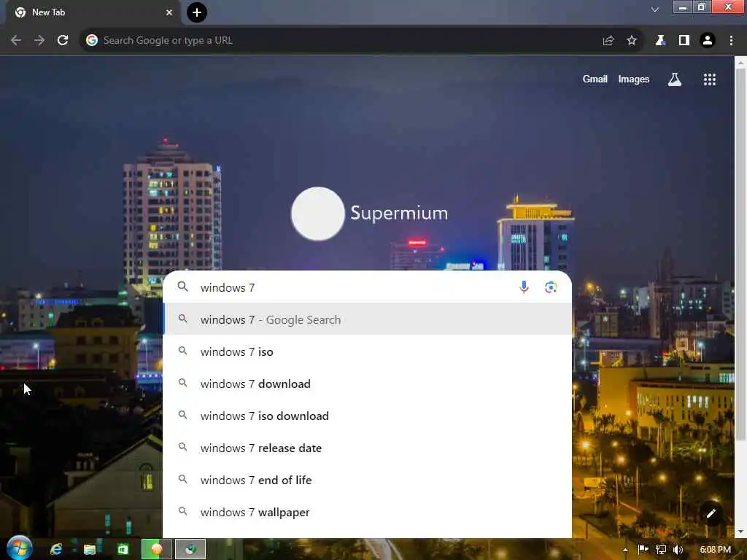Click the voice search microphone
747x560 pixels.
click(x=524, y=287)
